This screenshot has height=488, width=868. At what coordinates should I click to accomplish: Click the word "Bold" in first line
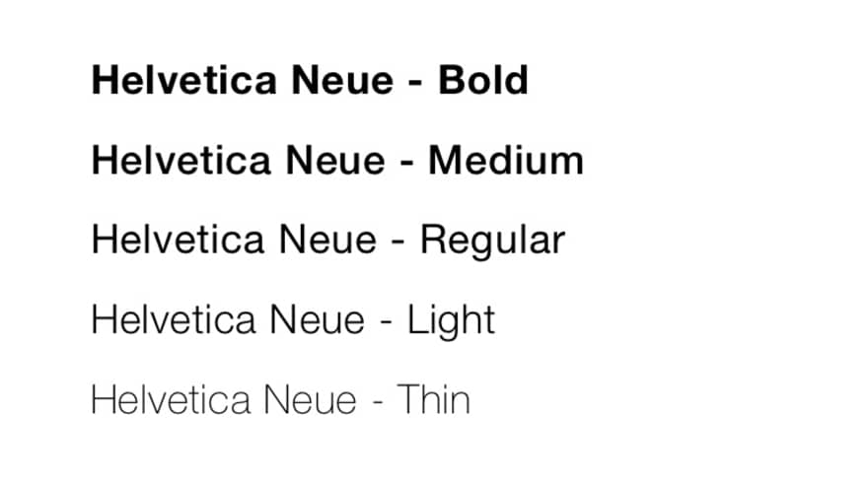coord(483,80)
